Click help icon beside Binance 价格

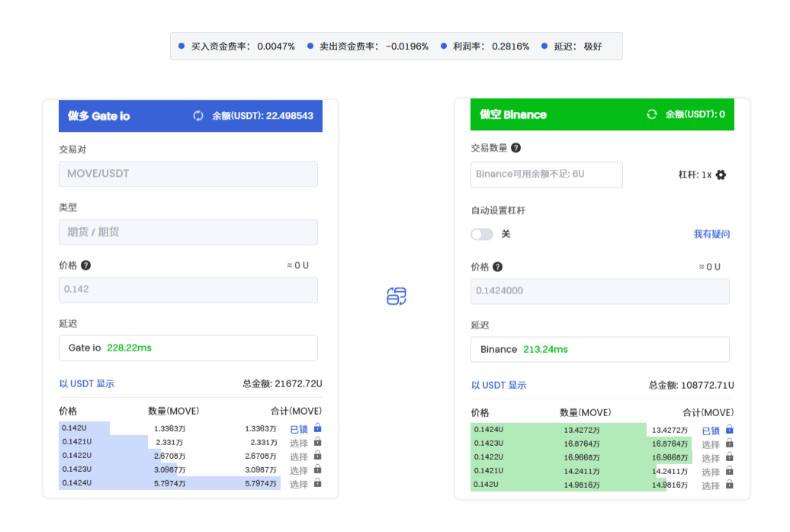(x=498, y=267)
